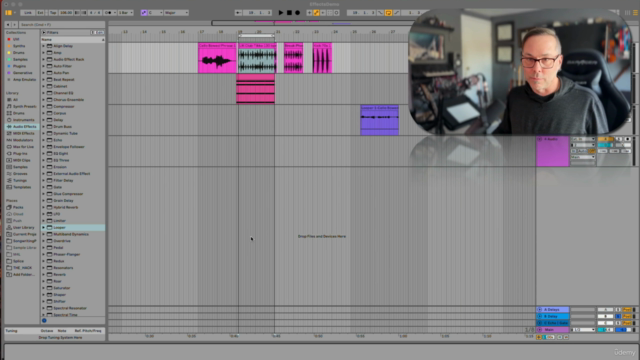Click the Tap tempo button
The width and height of the screenshot is (640, 360).
pyautogui.click(x=53, y=13)
